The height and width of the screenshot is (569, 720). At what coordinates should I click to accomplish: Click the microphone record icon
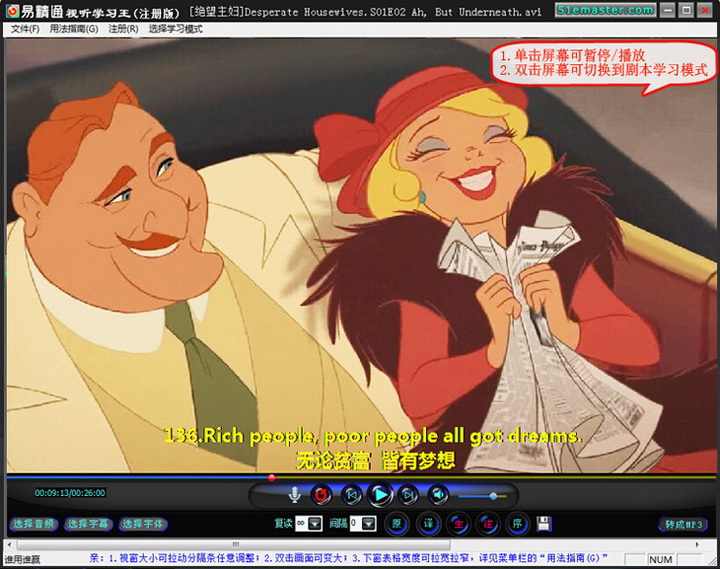point(294,495)
